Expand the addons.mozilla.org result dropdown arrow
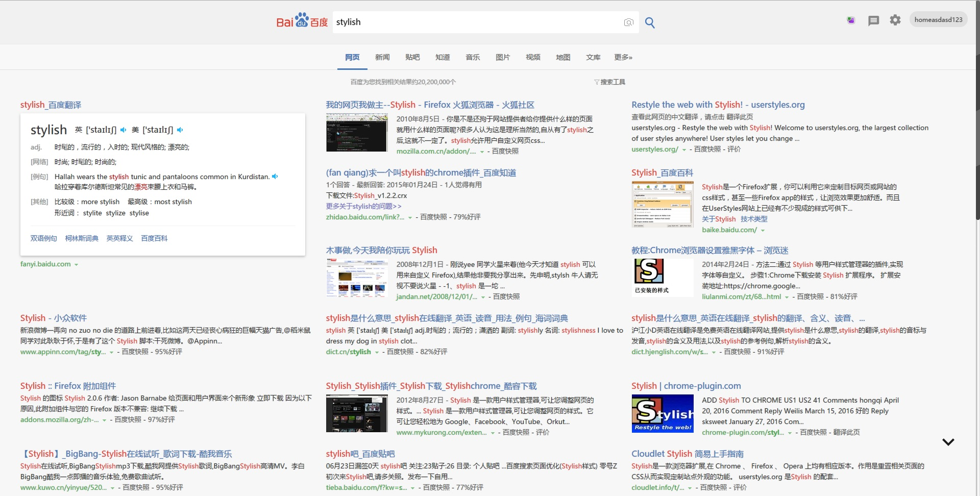980x496 pixels. (104, 420)
